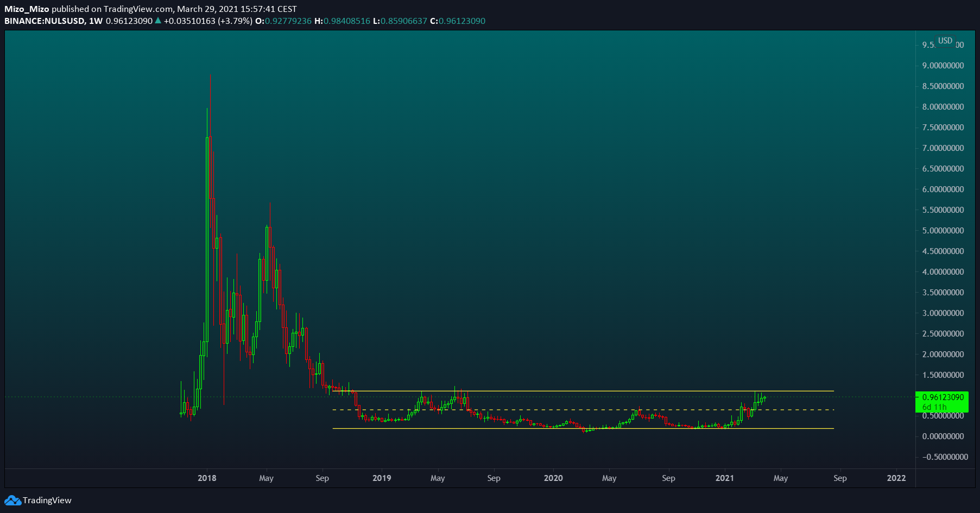Click the USD currency label on price axis
This screenshot has width=980, height=513.
pyautogui.click(x=945, y=41)
